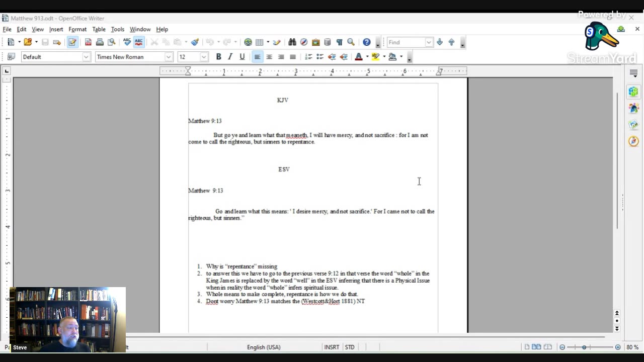Toggle Nonprinting Characters pilcrow
Viewport: 644px width, 362px height.
pyautogui.click(x=340, y=42)
